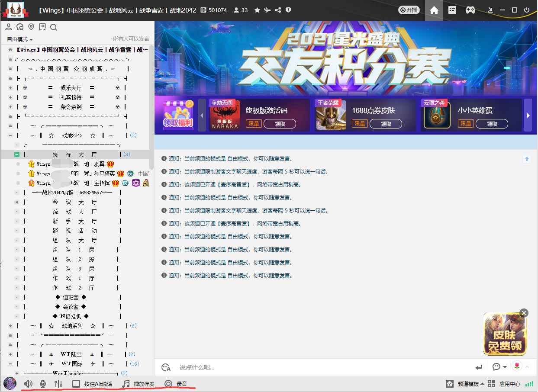Click the report shield icon in title bar
Viewport: 538px width, 392px height.
[x=288, y=10]
